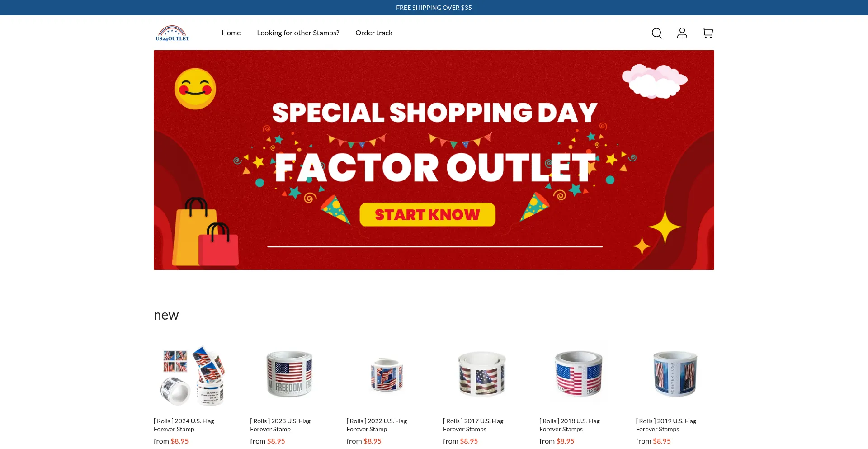Go to the Home menu item
Viewport: 868px width, 449px height.
pos(231,33)
